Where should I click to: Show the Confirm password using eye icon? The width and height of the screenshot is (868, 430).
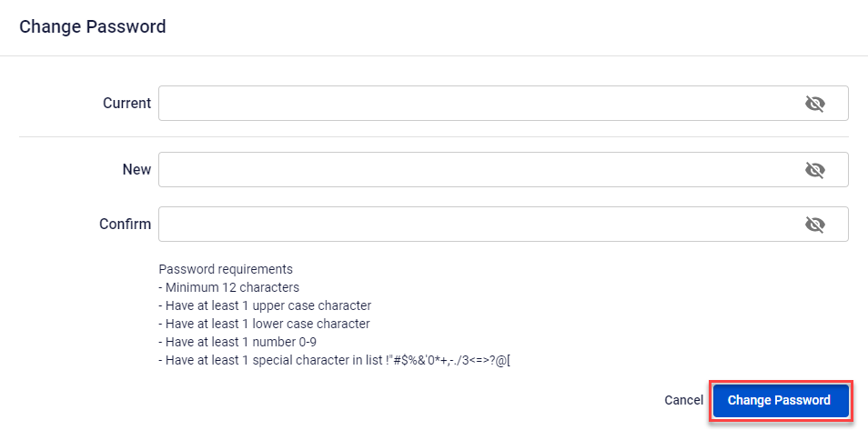(814, 225)
